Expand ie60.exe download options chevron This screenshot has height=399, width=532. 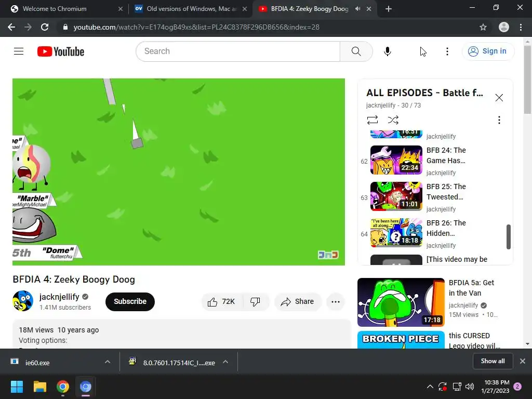[x=107, y=362]
